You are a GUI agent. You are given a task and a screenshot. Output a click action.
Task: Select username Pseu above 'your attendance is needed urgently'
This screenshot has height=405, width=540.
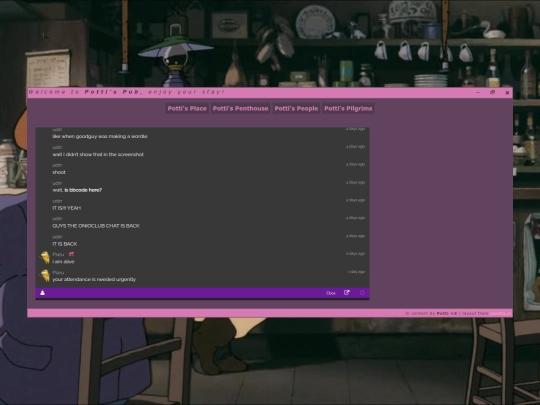coord(58,272)
